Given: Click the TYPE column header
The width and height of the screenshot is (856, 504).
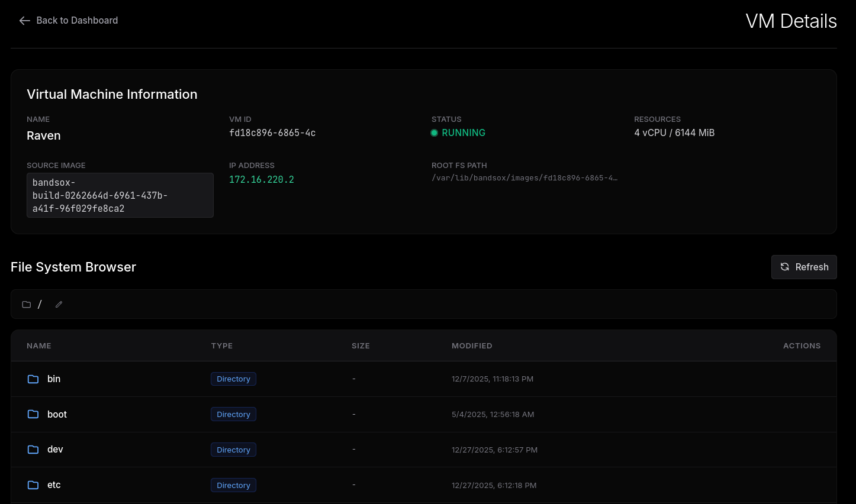Looking at the screenshot, I should coord(222,346).
